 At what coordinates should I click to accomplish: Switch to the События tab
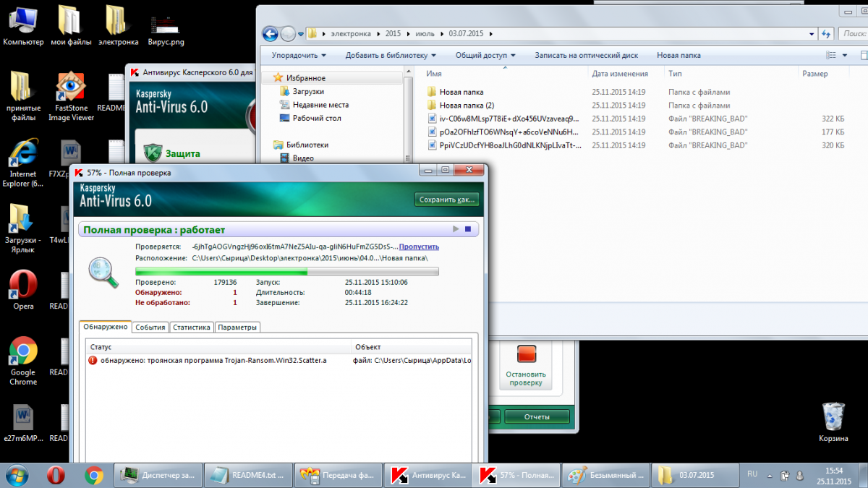pyautogui.click(x=150, y=327)
